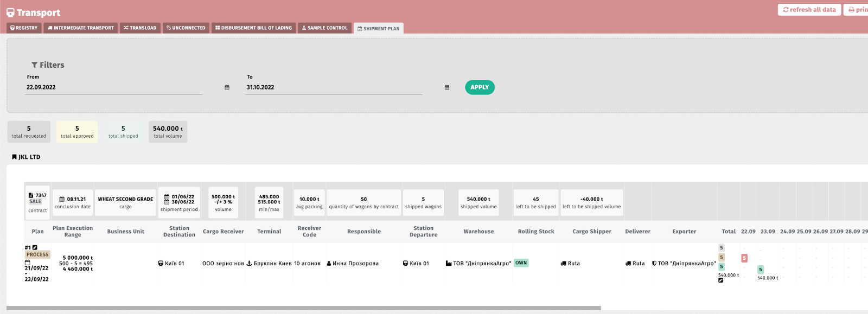The width and height of the screenshot is (868, 314).
Task: Click the conclusion date calendar icon
Action: pyautogui.click(x=62, y=199)
